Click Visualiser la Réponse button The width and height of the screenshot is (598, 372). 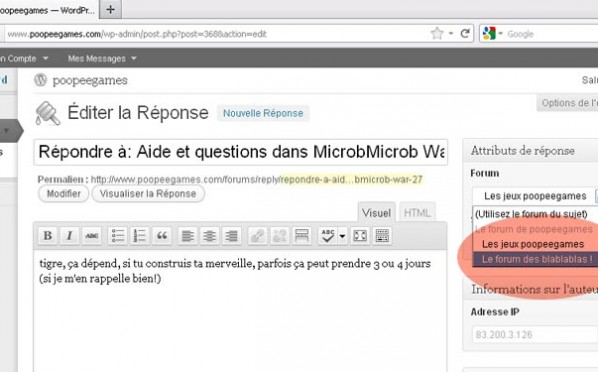point(148,194)
